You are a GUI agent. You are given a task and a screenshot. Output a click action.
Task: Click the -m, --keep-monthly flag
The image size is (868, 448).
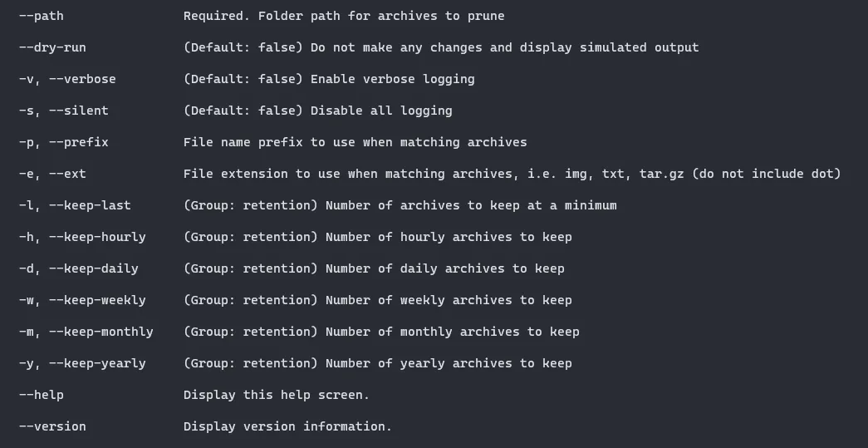[86, 332]
